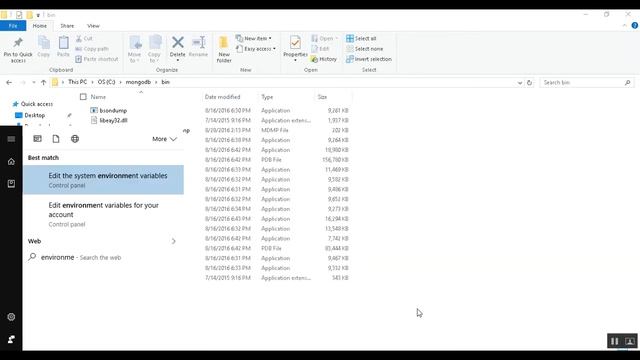Filter search by Documents icon
Image resolution: width=640 pixels, height=360 pixels.
coord(56,139)
